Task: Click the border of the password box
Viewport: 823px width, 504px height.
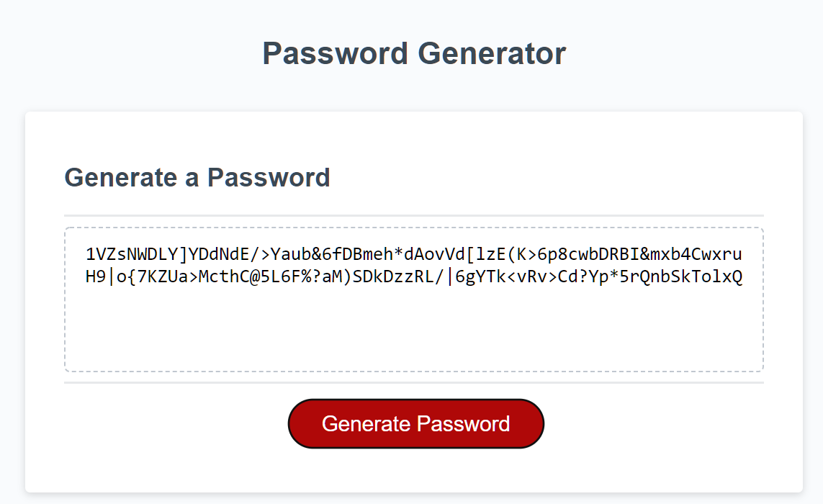Action: 413,228
